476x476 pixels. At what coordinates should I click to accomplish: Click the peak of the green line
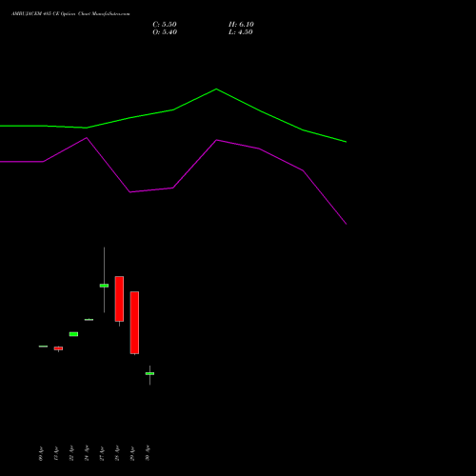point(216,89)
